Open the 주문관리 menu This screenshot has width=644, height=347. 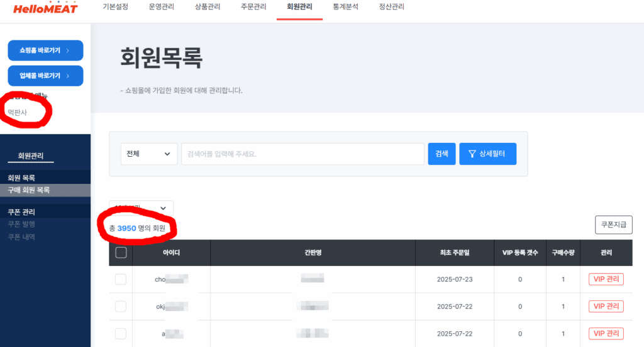click(x=253, y=6)
